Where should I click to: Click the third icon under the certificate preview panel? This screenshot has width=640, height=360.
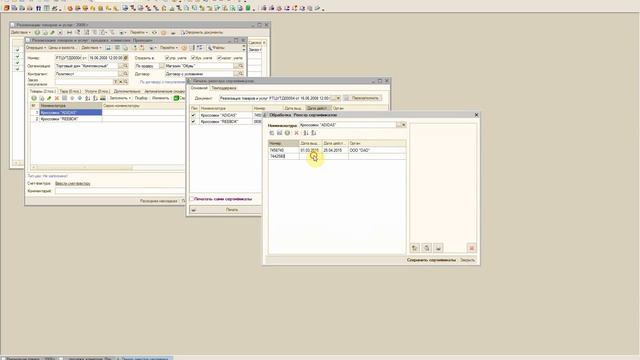point(438,248)
